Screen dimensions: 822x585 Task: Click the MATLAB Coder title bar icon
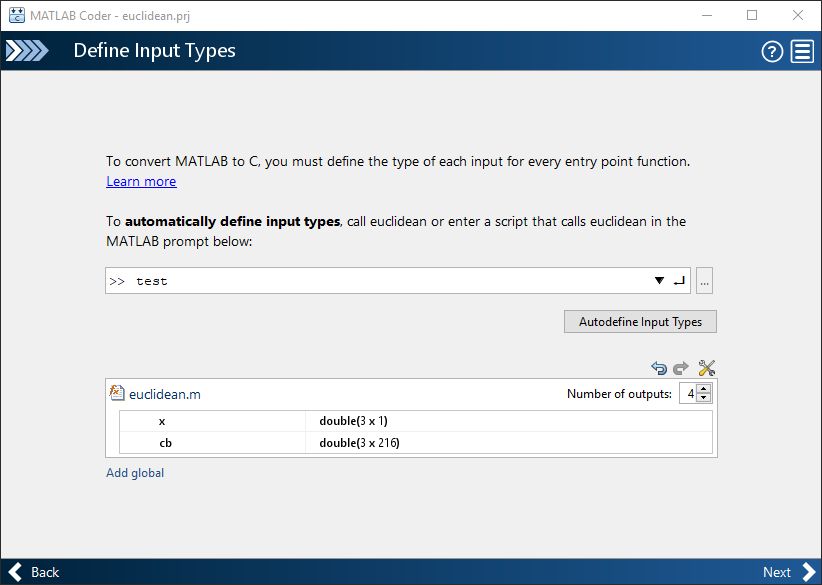[16, 15]
